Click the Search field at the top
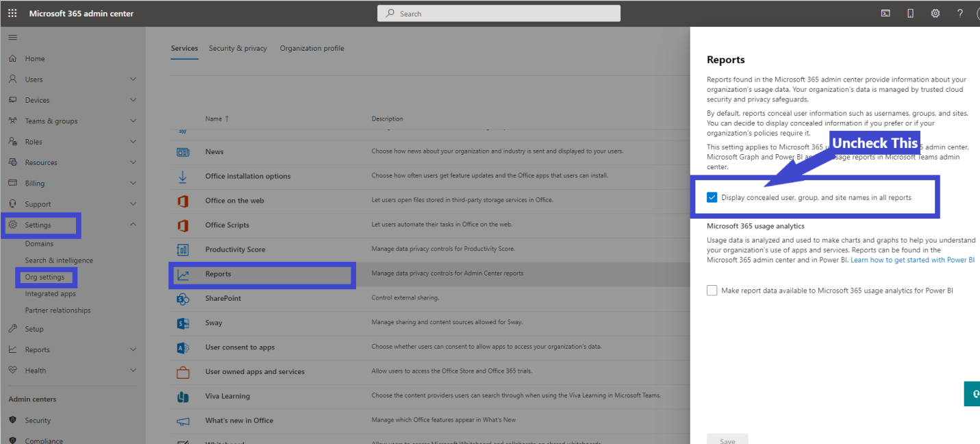Viewport: 980px width, 444px height. click(499, 13)
